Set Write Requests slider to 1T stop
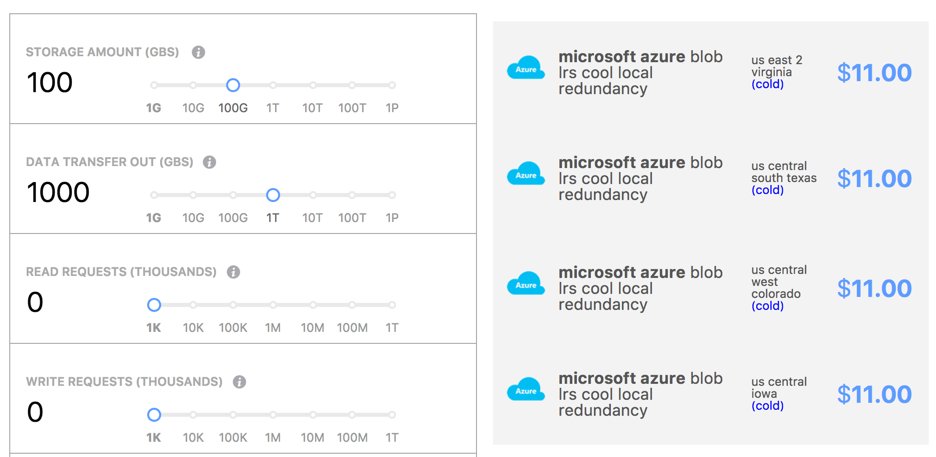Viewport: 936px width, 457px height. tap(392, 415)
